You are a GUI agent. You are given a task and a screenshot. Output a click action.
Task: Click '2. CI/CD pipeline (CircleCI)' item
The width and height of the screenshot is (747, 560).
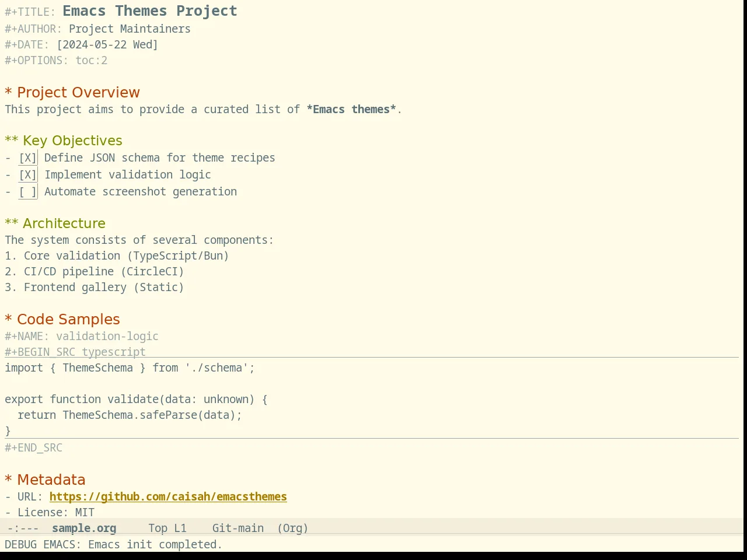coord(95,271)
